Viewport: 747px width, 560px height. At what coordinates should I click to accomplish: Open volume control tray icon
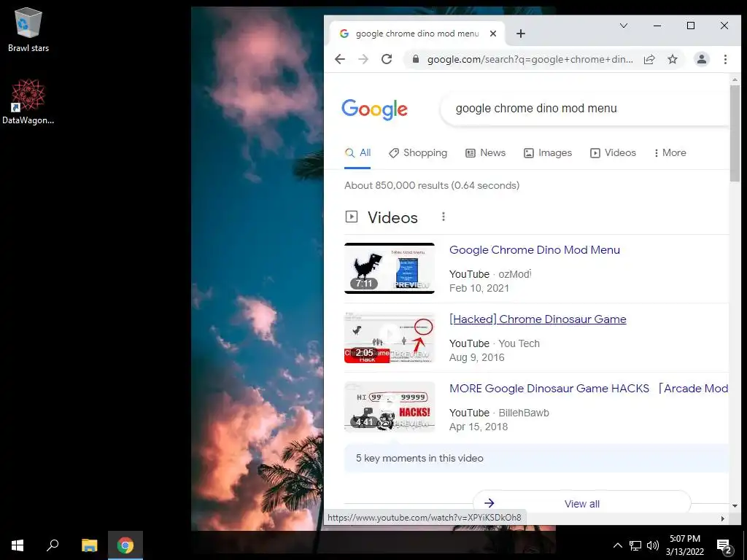(x=653, y=545)
